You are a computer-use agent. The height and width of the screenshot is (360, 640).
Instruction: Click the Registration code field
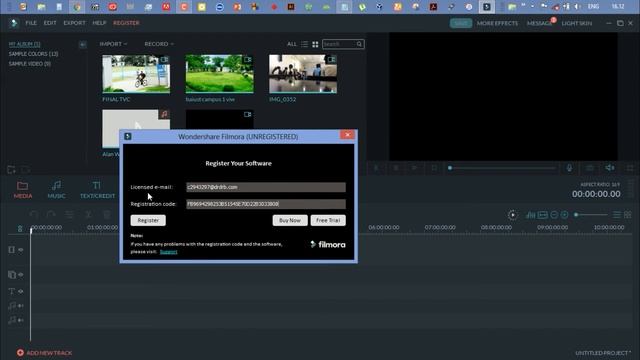pyautogui.click(x=266, y=204)
